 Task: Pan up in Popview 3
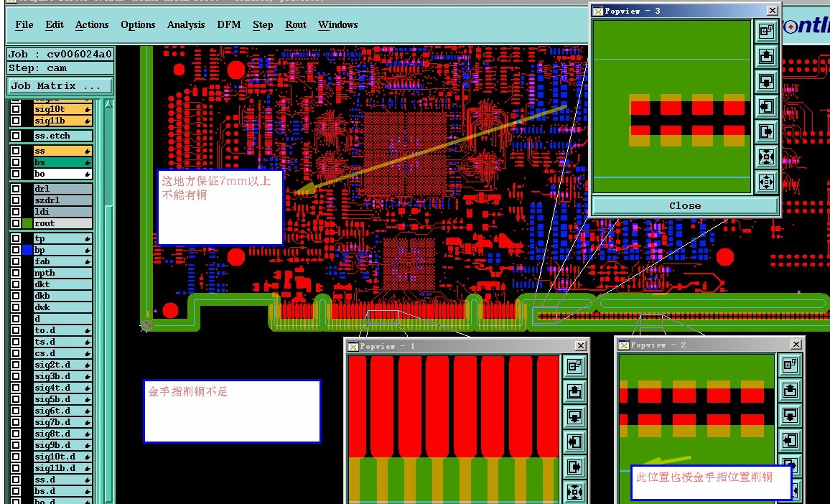tap(766, 56)
